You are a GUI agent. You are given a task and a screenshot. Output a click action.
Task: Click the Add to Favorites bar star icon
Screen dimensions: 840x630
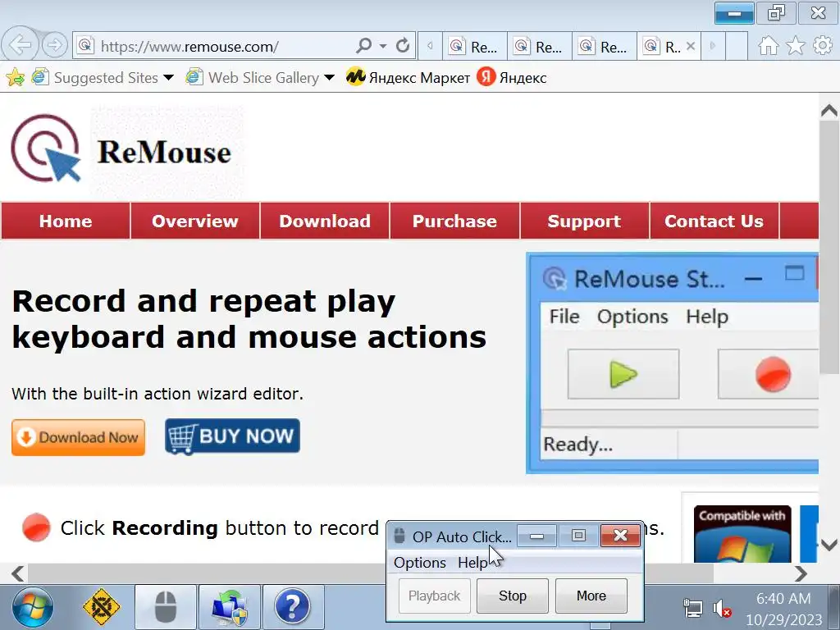(15, 78)
